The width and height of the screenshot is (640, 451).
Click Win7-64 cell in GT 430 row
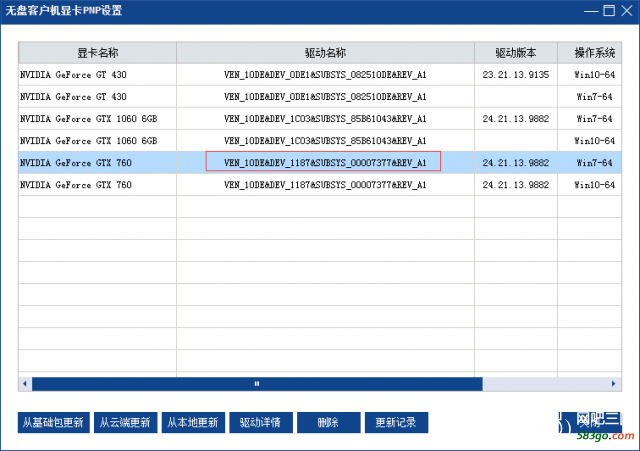tap(594, 97)
